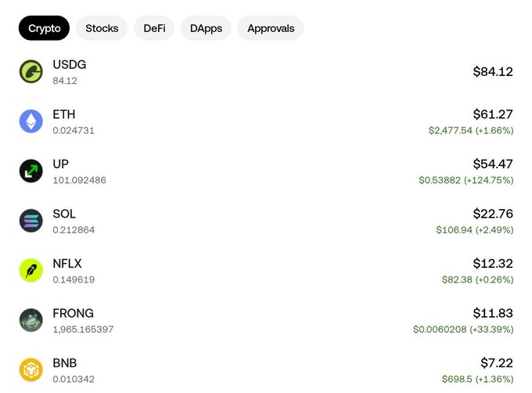
Task: Open the USDG asset name
Action: (70, 64)
